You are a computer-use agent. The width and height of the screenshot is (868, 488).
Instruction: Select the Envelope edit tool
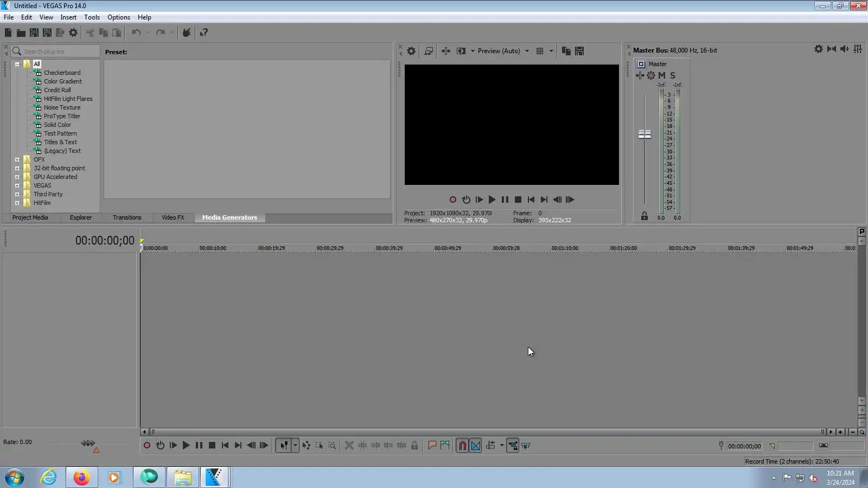[307, 446]
